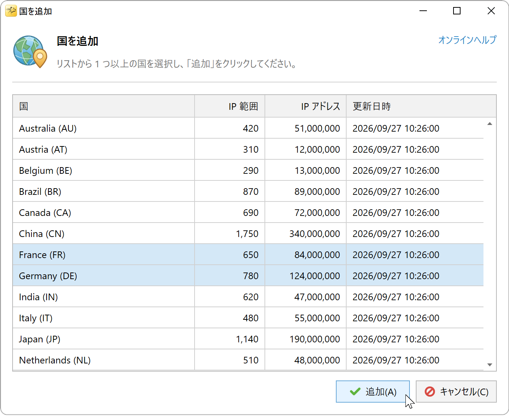
Task: Sort by the 国 column header
Action: click(104, 106)
